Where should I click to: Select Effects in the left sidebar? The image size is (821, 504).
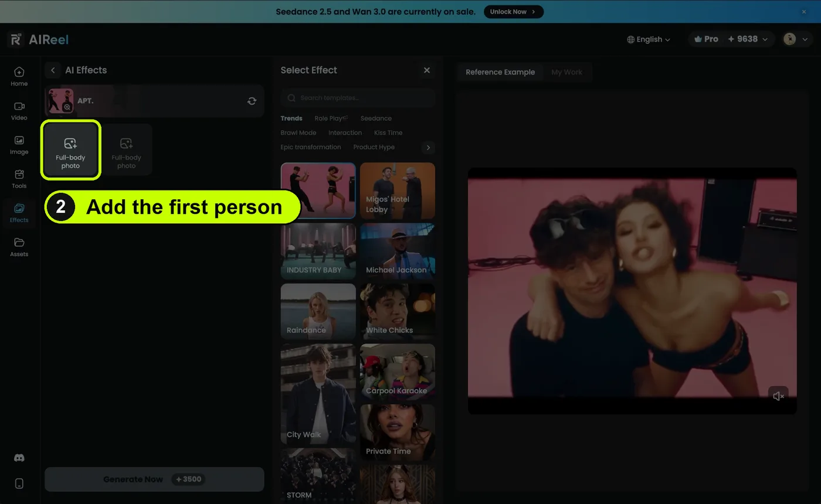pyautogui.click(x=19, y=213)
